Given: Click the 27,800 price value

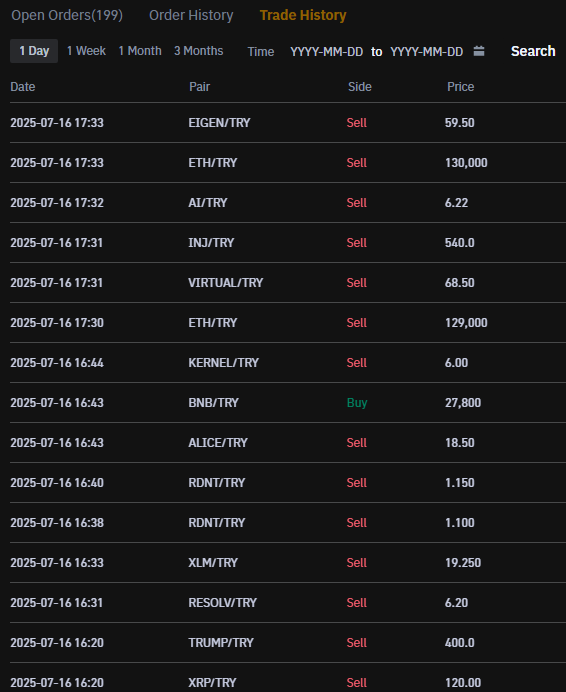Looking at the screenshot, I should (463, 403).
